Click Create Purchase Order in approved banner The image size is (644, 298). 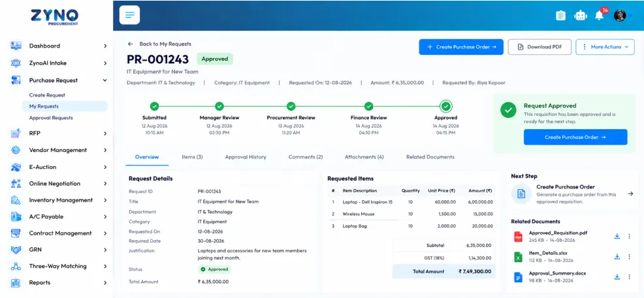[575, 137]
